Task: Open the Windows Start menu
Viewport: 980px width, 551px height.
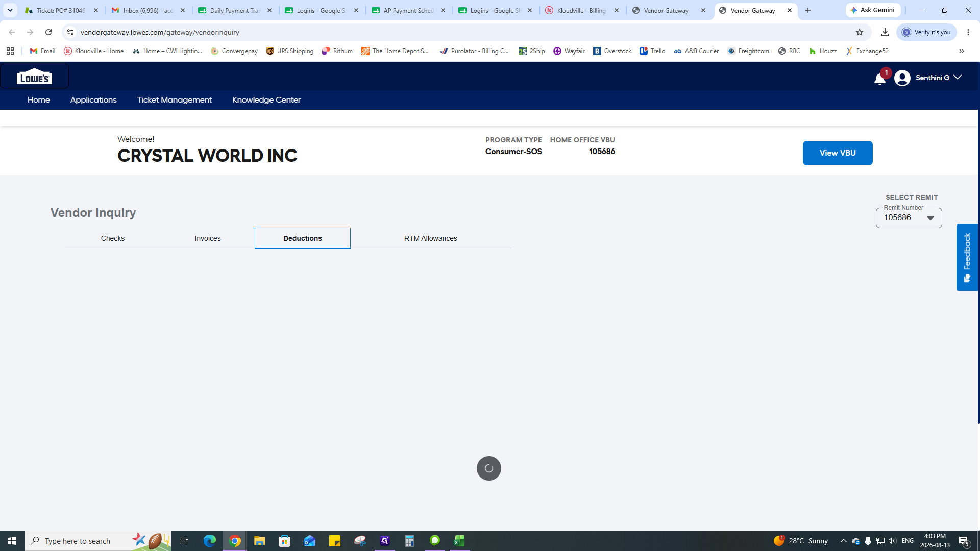Action: [12, 541]
